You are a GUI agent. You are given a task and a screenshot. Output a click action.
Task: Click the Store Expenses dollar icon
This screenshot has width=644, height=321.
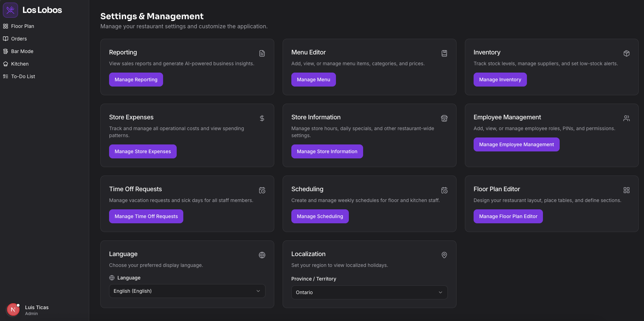[262, 118]
